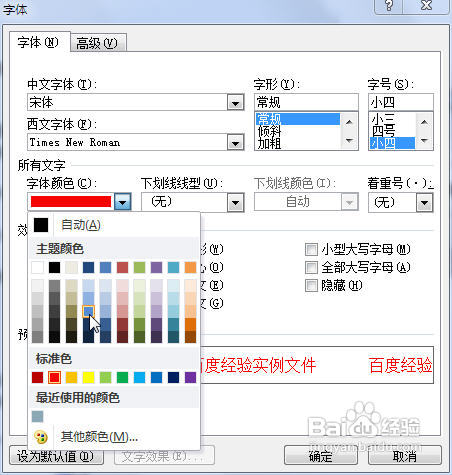
Task: Expand the 中文字体 font dropdown
Action: tap(235, 103)
